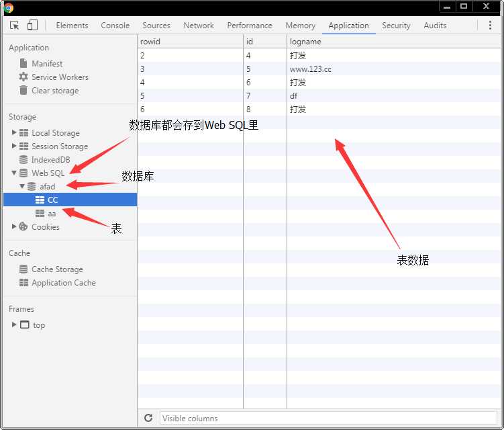Focus the Visible columns input field
Image resolution: width=504 pixels, height=430 pixels.
328,418
